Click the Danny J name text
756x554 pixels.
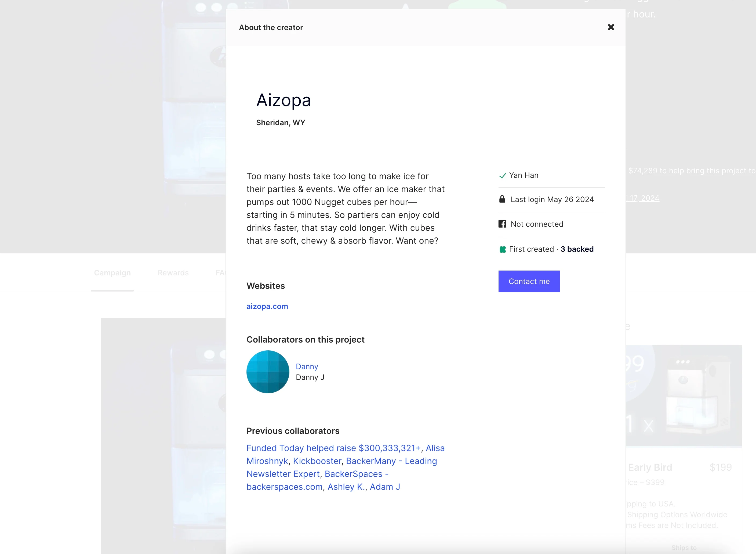click(310, 377)
